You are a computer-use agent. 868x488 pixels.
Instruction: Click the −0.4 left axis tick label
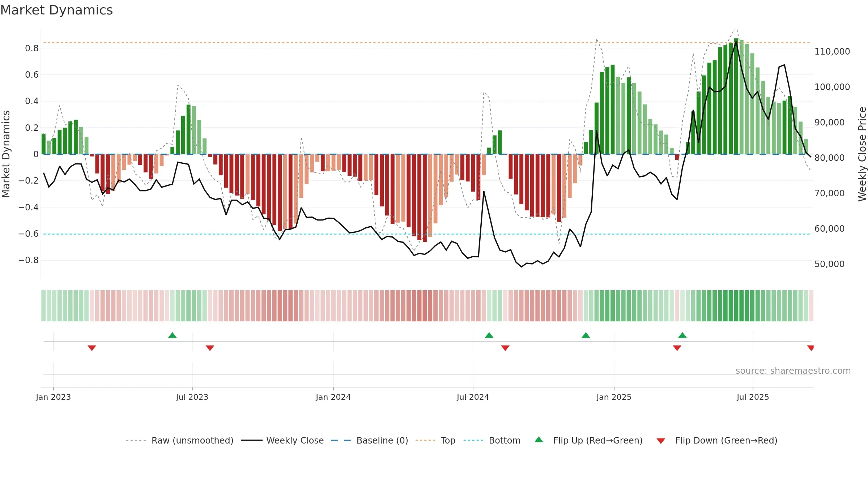[29, 207]
